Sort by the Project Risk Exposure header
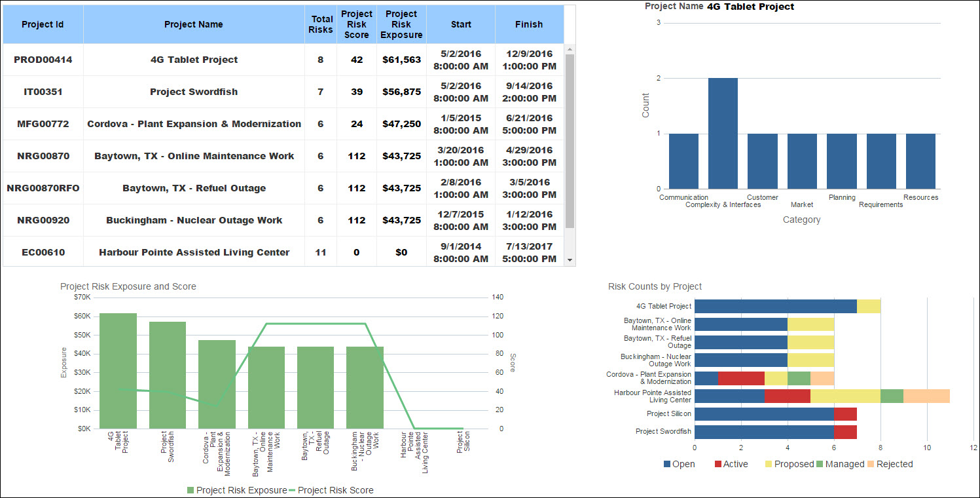Viewport: 980px width, 498px height. [x=401, y=24]
